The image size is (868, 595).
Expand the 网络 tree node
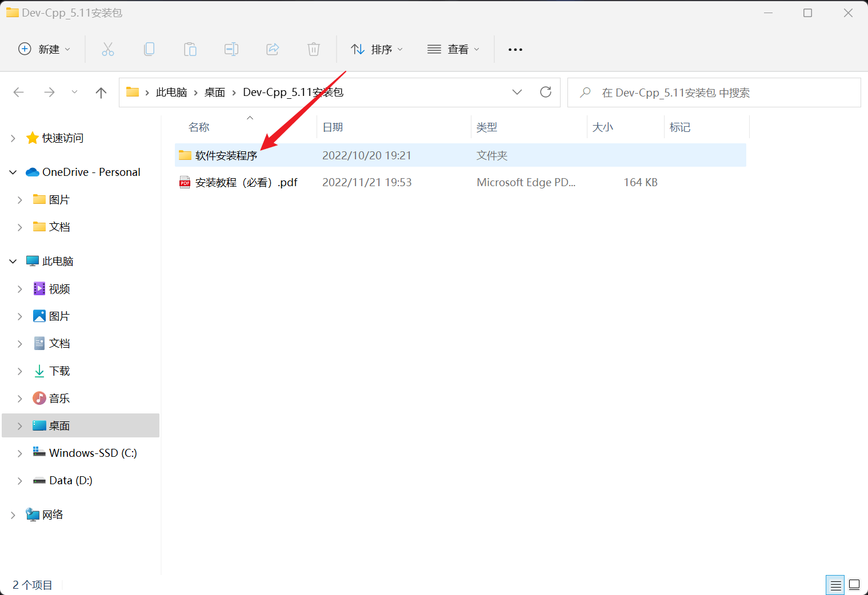(13, 515)
